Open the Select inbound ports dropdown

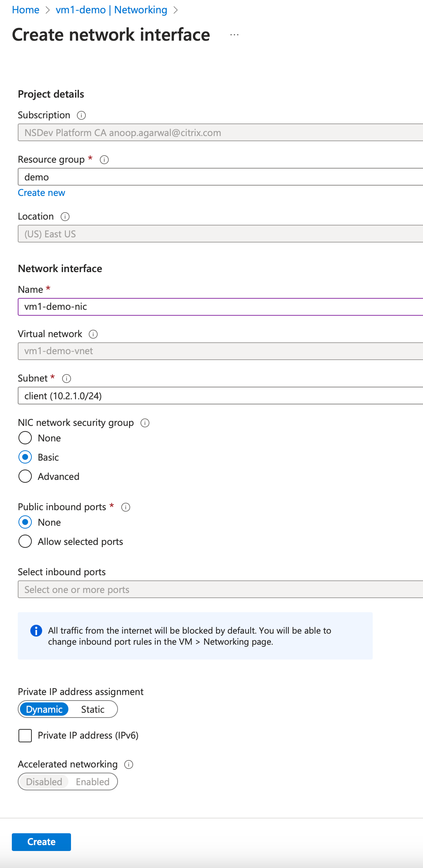pyautogui.click(x=220, y=589)
